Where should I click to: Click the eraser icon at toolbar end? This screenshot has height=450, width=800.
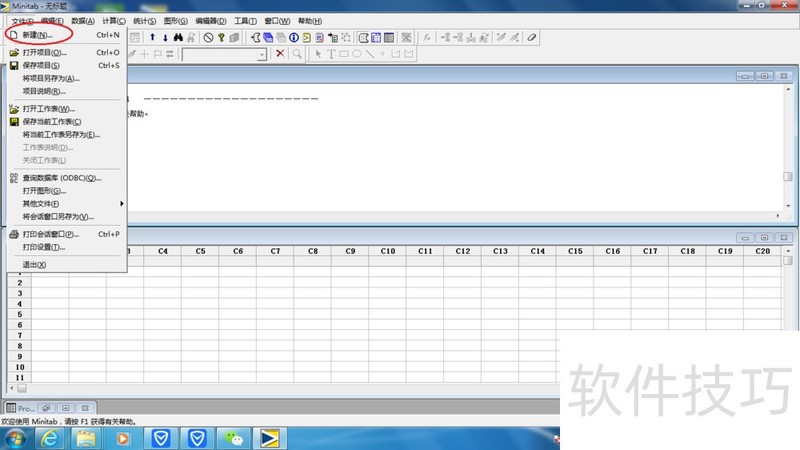pos(532,37)
